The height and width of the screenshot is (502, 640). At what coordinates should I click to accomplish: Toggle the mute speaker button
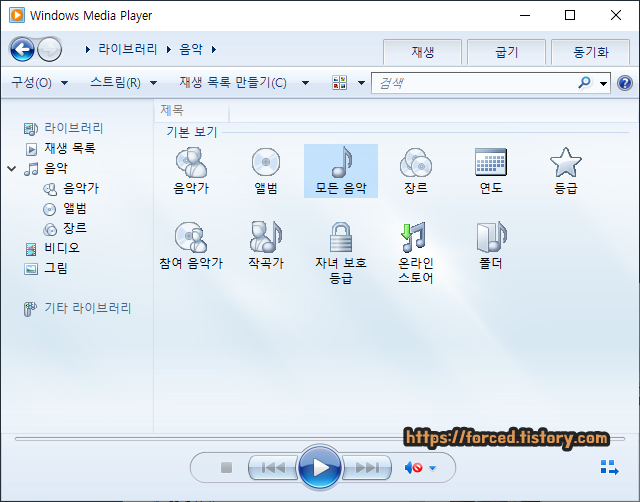coord(413,468)
